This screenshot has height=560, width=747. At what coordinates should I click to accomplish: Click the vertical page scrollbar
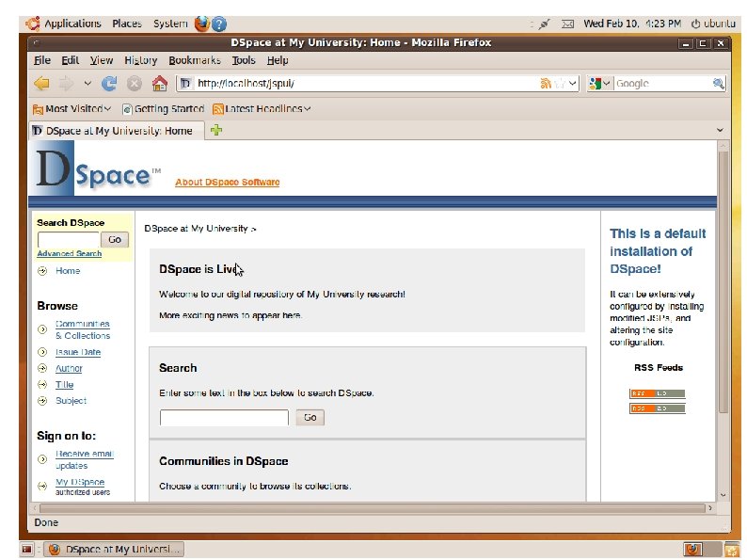[723, 281]
